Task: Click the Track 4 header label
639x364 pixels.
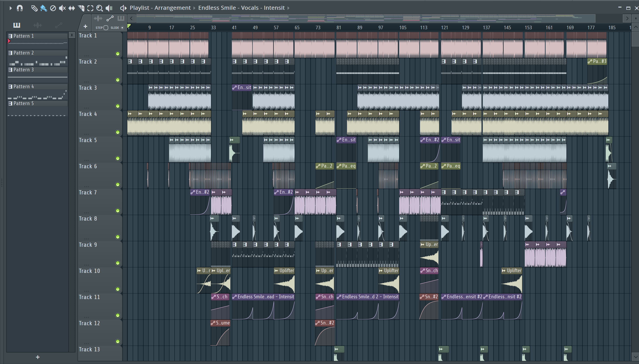Action: click(88, 114)
